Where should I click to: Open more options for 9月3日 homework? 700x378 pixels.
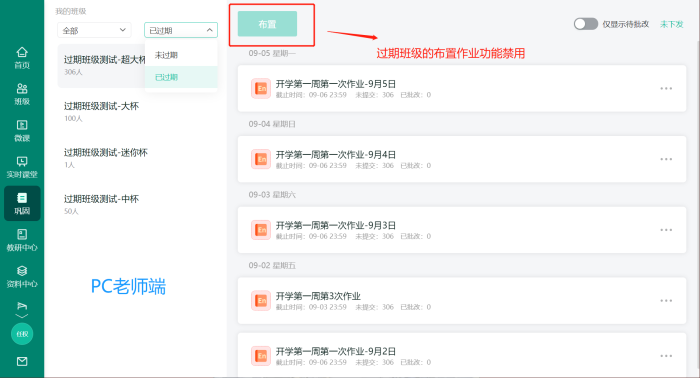(x=666, y=230)
